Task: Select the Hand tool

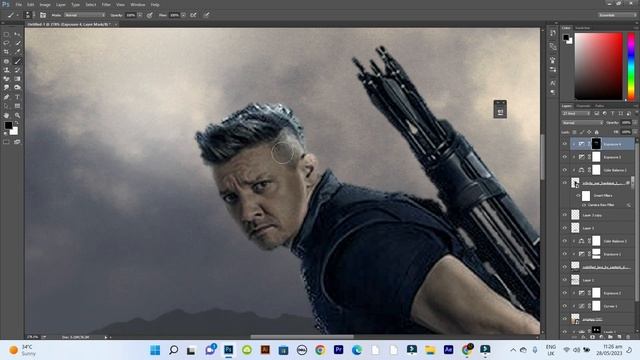Action: click(x=7, y=116)
